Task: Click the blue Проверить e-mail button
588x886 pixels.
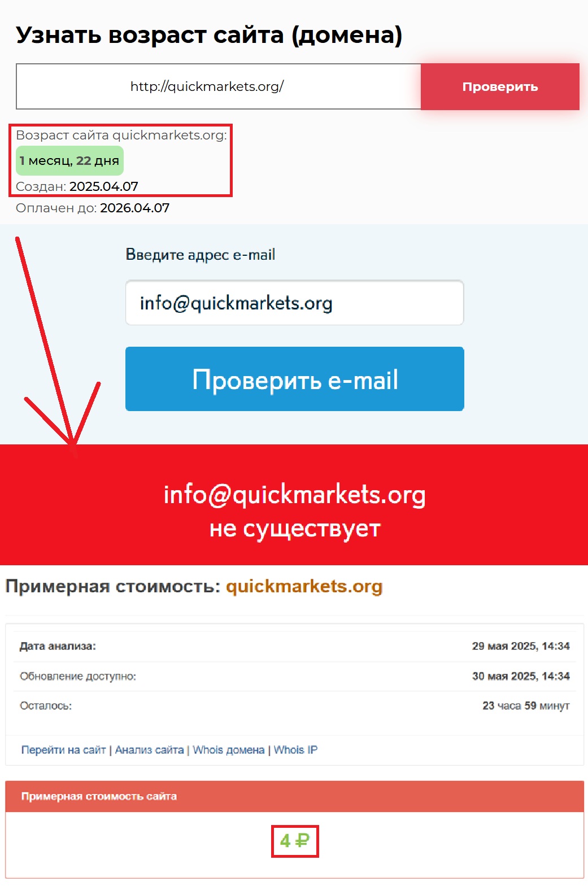Action: (294, 379)
